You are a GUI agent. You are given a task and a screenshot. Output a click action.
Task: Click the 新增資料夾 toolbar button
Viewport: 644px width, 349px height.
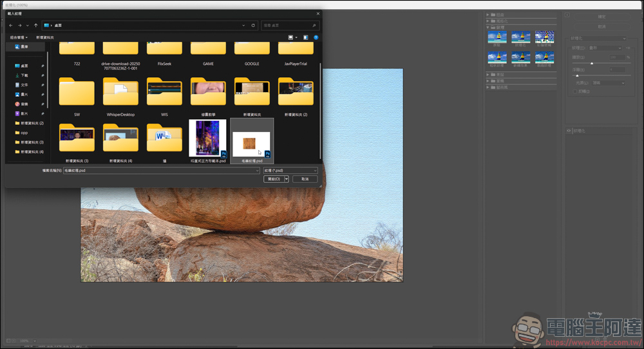pos(45,37)
